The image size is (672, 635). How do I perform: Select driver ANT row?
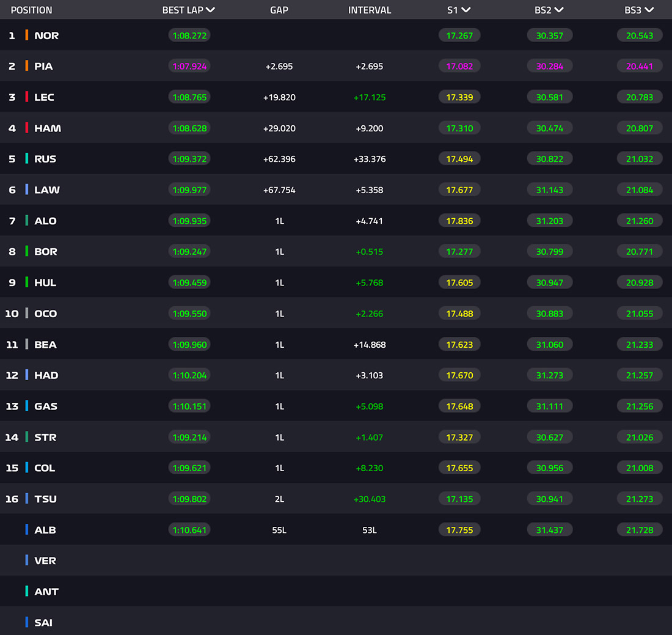[336, 591]
